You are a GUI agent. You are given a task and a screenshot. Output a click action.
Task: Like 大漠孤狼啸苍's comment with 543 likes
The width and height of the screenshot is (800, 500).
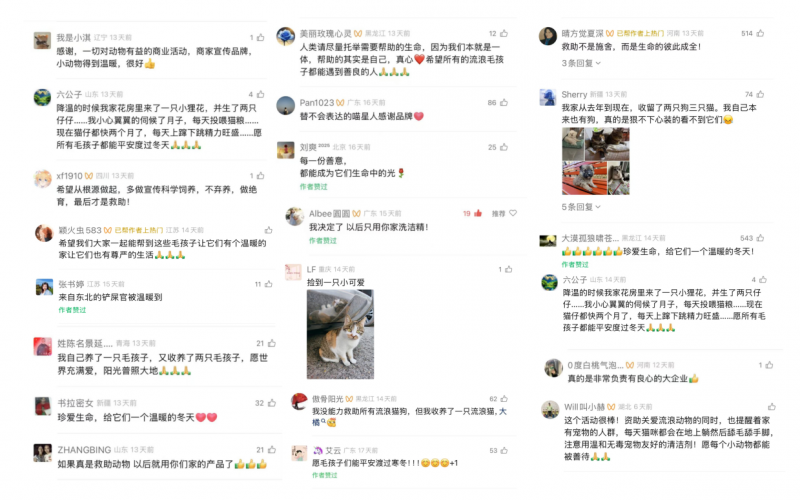pyautogui.click(x=760, y=238)
